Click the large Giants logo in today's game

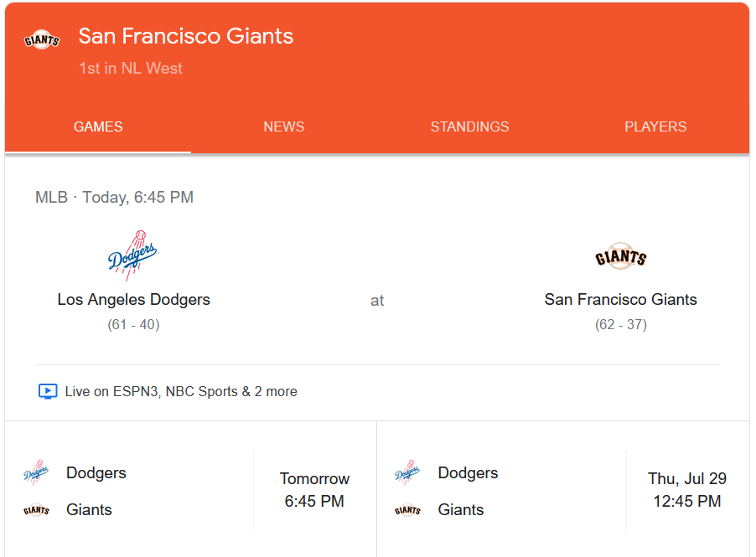tap(620, 257)
